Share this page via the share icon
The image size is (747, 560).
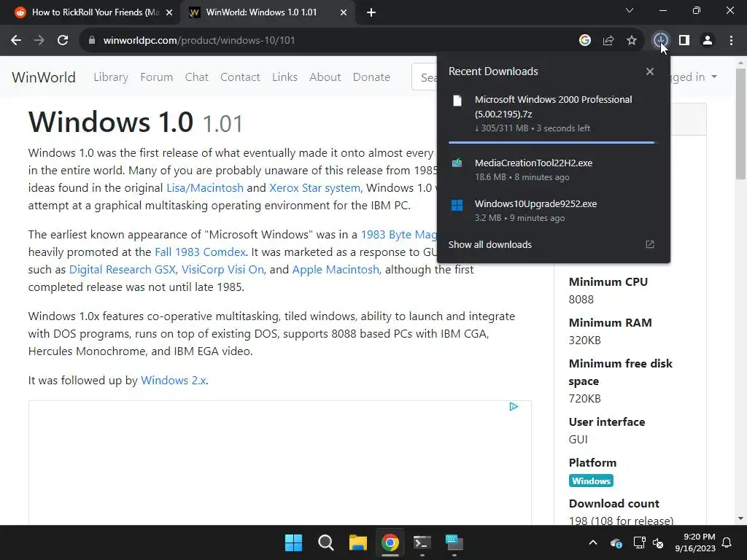[608, 41]
